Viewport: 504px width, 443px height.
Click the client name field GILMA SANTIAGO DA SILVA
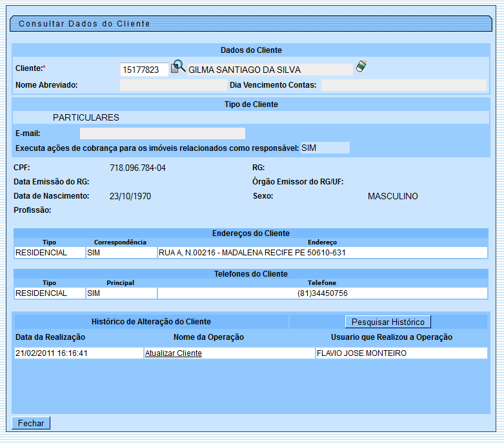(x=270, y=70)
